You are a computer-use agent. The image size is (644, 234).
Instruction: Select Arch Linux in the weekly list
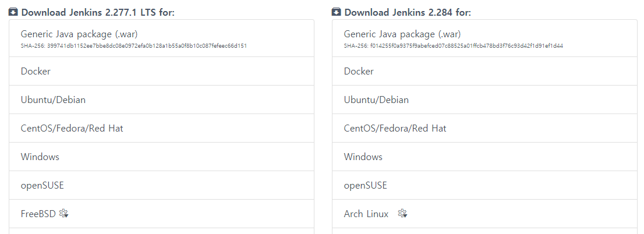[484, 214]
